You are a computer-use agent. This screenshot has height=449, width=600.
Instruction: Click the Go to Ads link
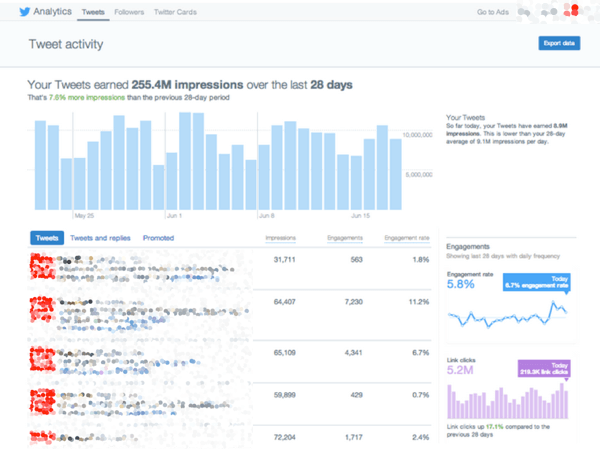tap(492, 12)
